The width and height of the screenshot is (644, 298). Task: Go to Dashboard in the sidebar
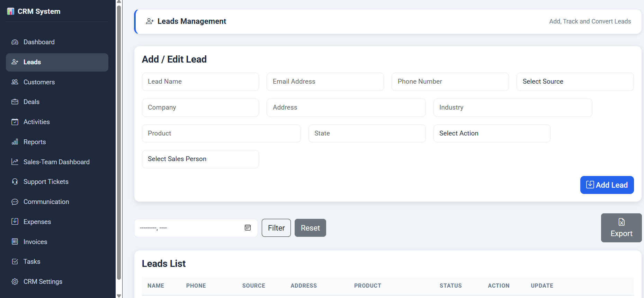pos(57,42)
